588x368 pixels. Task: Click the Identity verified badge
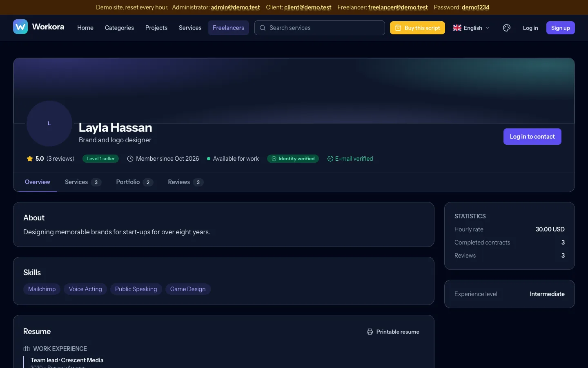(293, 159)
